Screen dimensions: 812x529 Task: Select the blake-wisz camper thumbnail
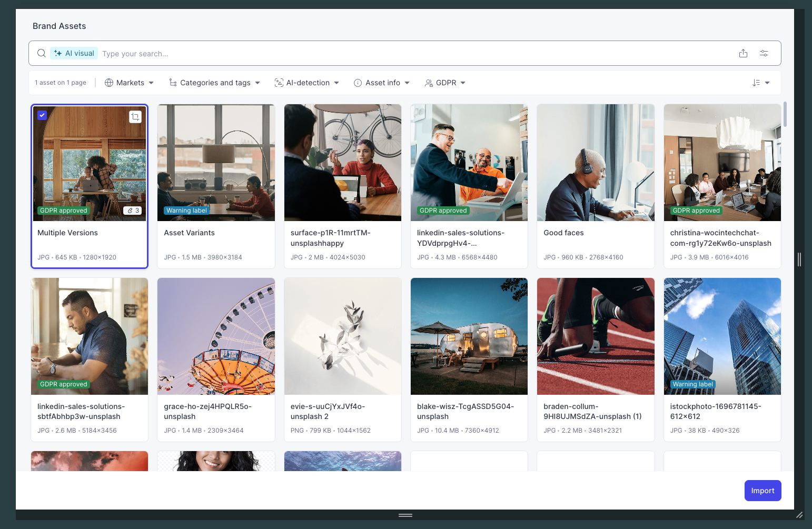[469, 336]
